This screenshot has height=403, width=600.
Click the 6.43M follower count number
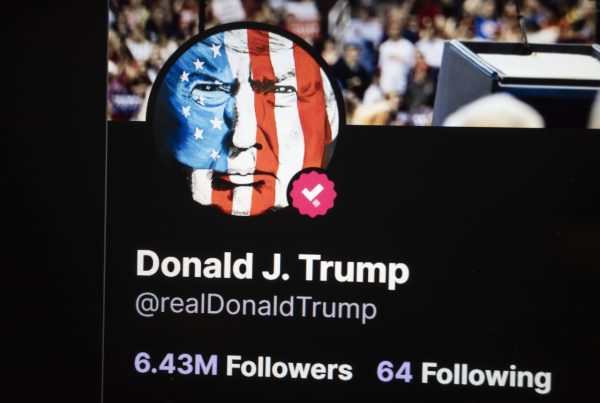176,364
